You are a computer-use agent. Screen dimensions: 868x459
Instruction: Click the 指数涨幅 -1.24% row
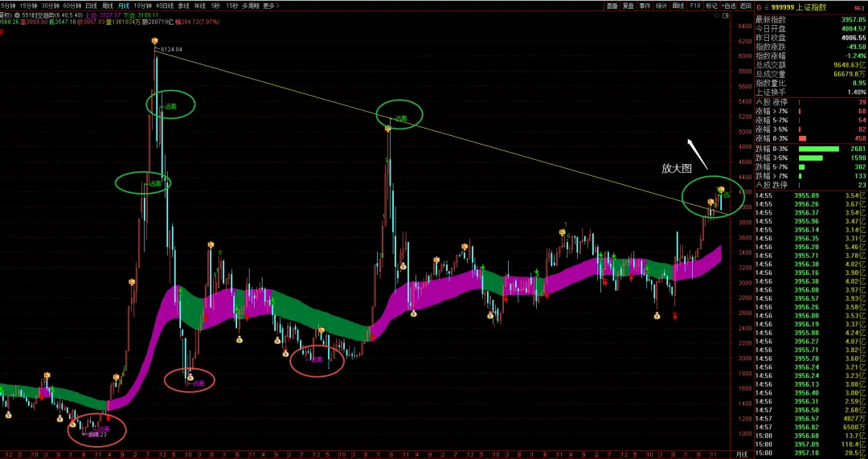point(811,56)
